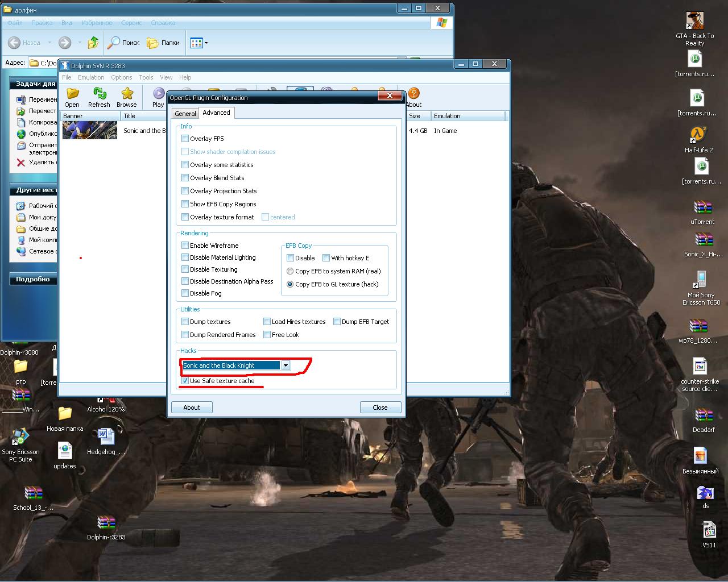
Task: Open the Emulation menu
Action: 91,77
